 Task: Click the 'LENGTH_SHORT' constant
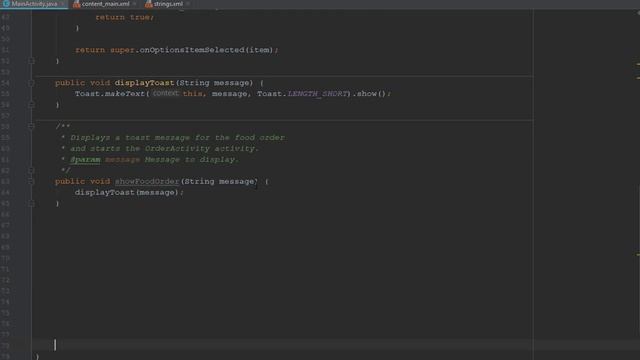click(x=318, y=93)
